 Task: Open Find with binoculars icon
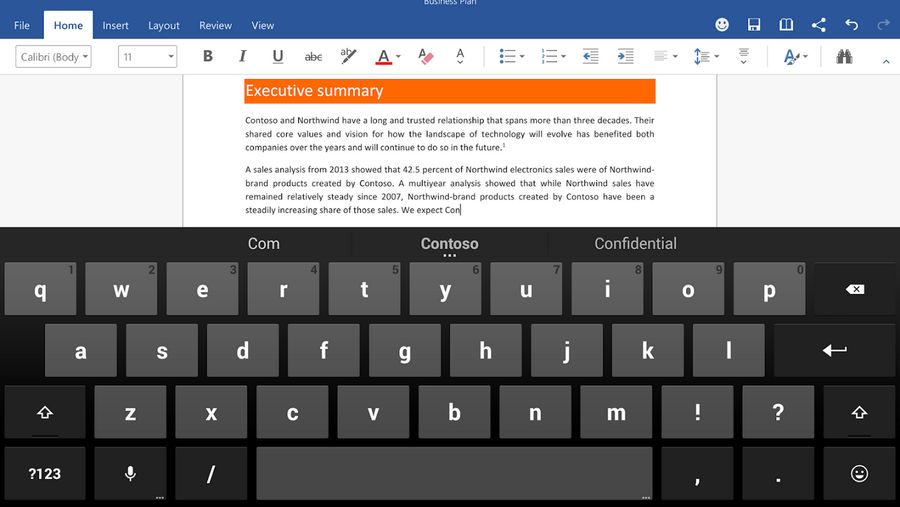pyautogui.click(x=844, y=56)
